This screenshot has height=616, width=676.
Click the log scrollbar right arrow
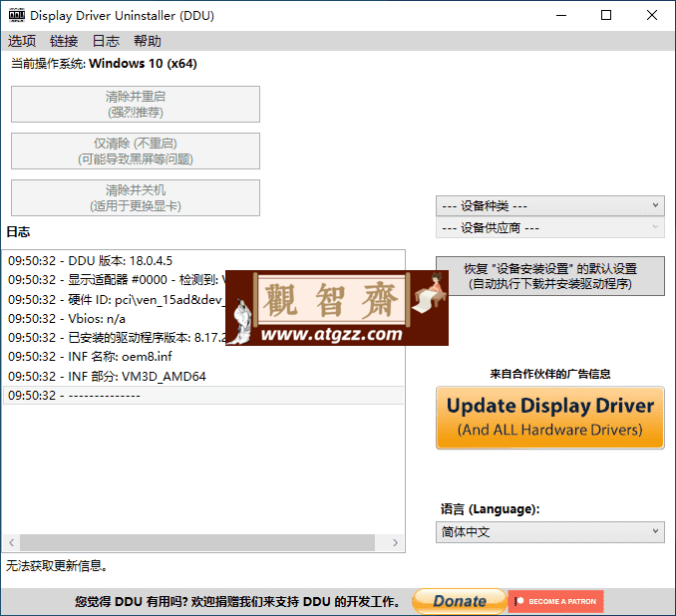point(395,542)
